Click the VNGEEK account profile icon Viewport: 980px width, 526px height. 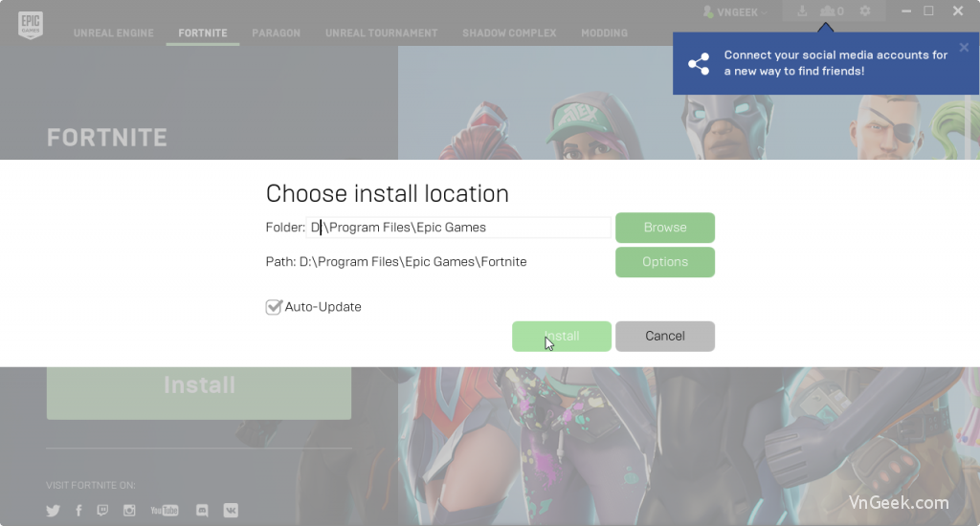(x=708, y=11)
